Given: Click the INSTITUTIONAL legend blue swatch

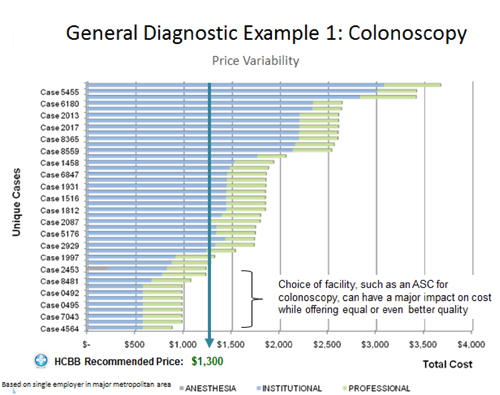Looking at the screenshot, I should coord(259,388).
